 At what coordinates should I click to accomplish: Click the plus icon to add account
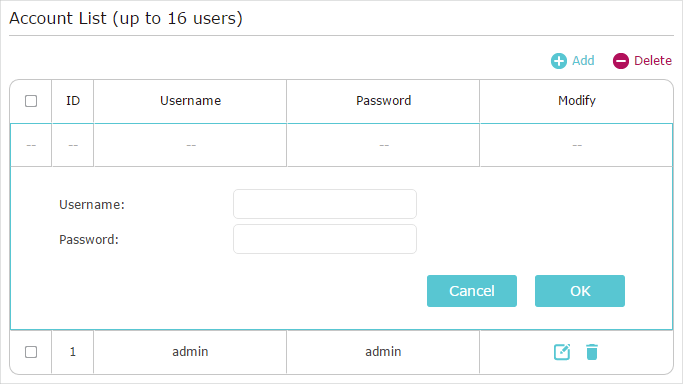(x=559, y=61)
